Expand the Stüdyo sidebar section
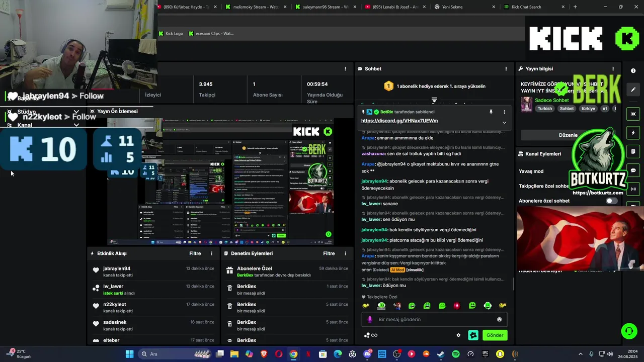 (76, 112)
